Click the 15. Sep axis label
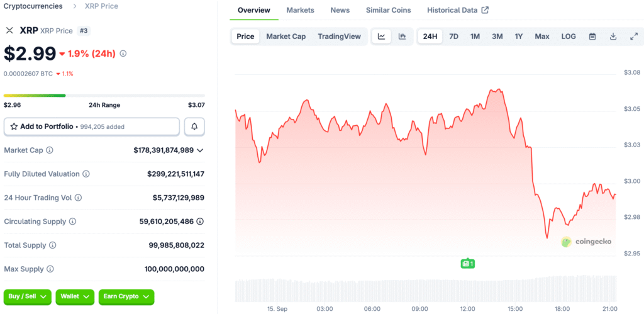This screenshot has height=314, width=644. pyautogui.click(x=277, y=309)
